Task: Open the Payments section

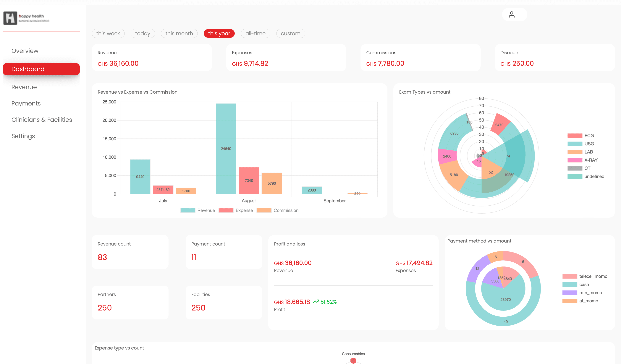Action: (x=26, y=103)
